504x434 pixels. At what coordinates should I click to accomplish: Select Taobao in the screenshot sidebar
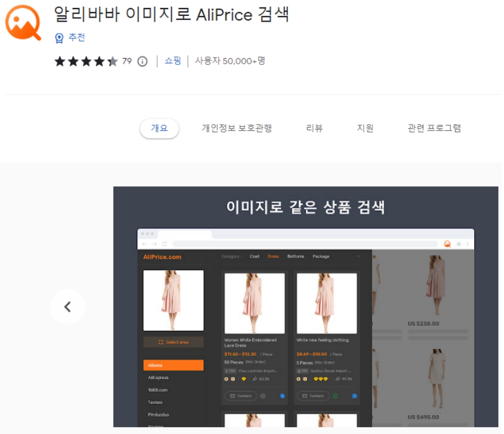click(155, 402)
